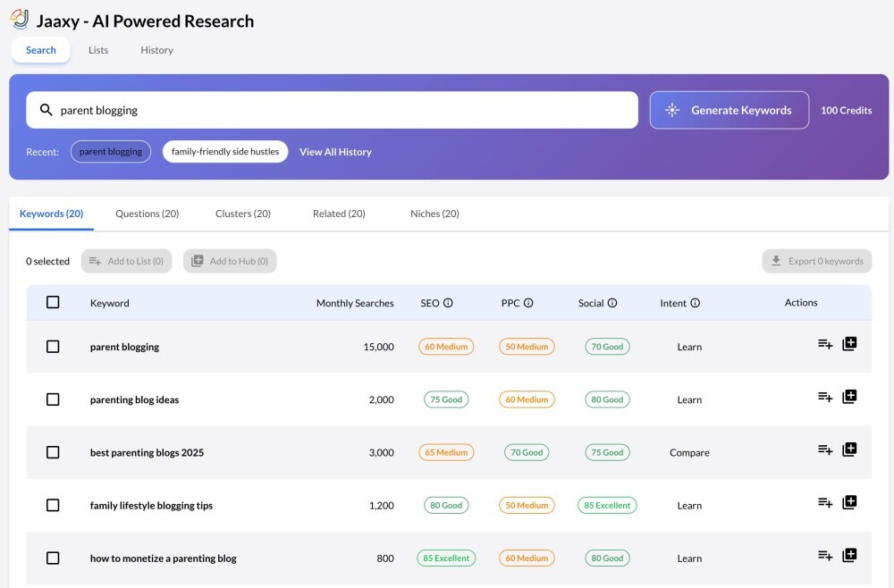Click the magnifying glass in the search bar
894x588 pixels.
click(46, 110)
